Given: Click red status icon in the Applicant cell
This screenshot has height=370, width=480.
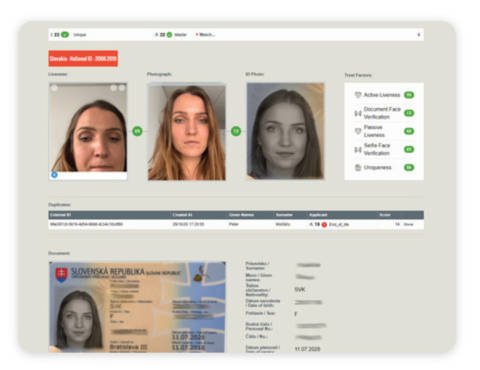Looking at the screenshot, I should (324, 225).
